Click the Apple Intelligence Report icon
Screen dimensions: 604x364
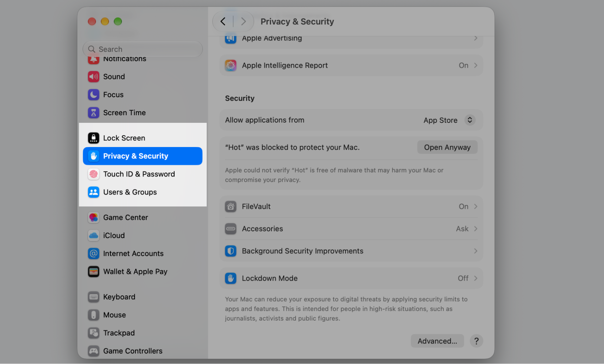[x=231, y=65]
